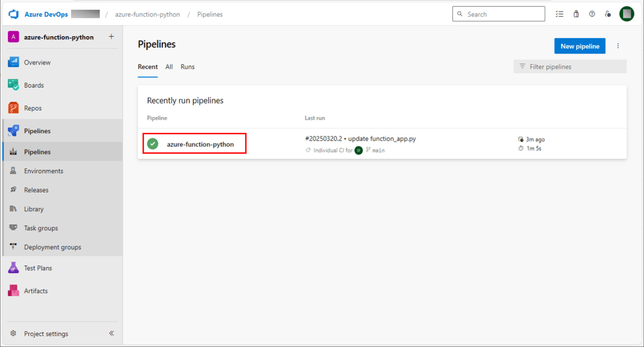Click the Library icon in sidebar
644x347 pixels.
tap(13, 209)
